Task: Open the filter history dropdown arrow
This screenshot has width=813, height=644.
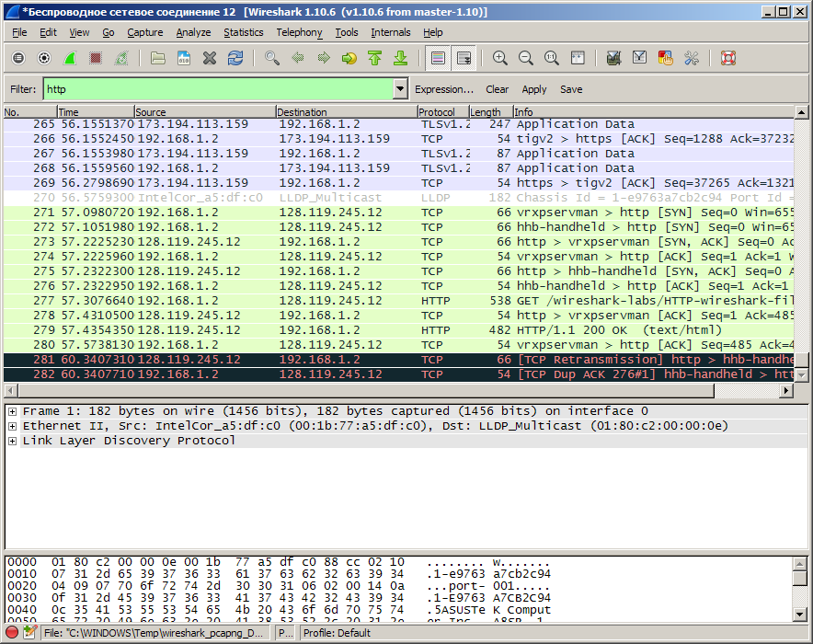Action: (x=400, y=89)
